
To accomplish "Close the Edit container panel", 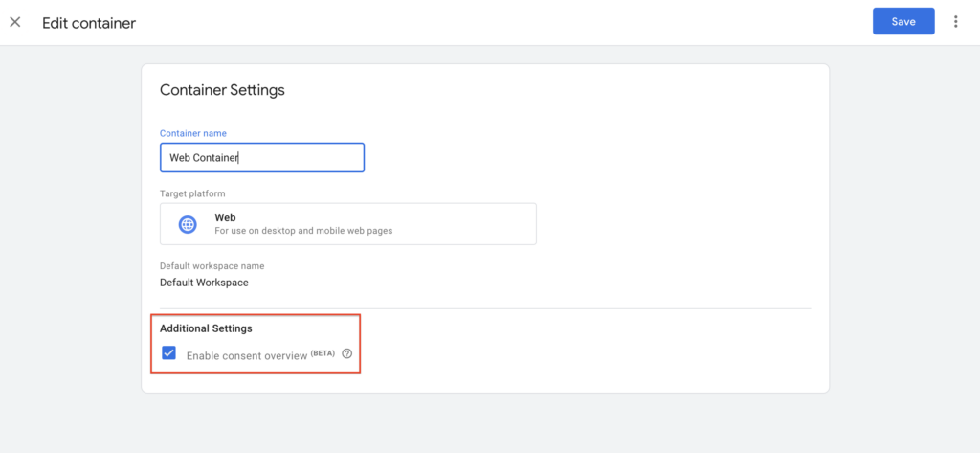I will click(15, 22).
